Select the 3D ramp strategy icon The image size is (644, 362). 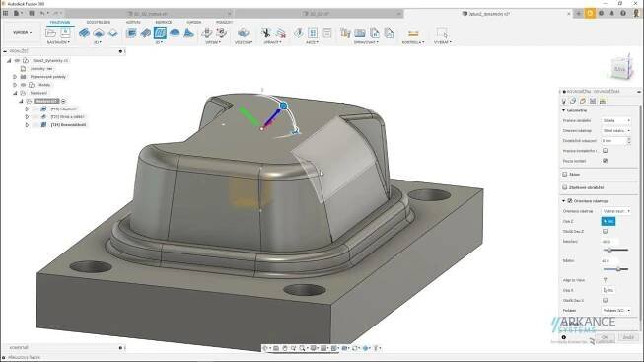tap(188, 33)
